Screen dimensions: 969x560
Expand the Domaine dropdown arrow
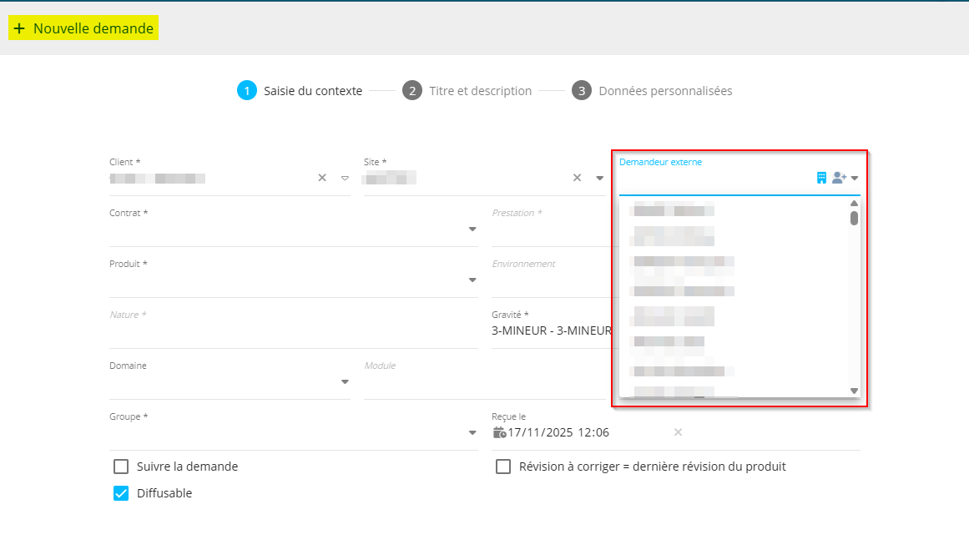(x=345, y=382)
